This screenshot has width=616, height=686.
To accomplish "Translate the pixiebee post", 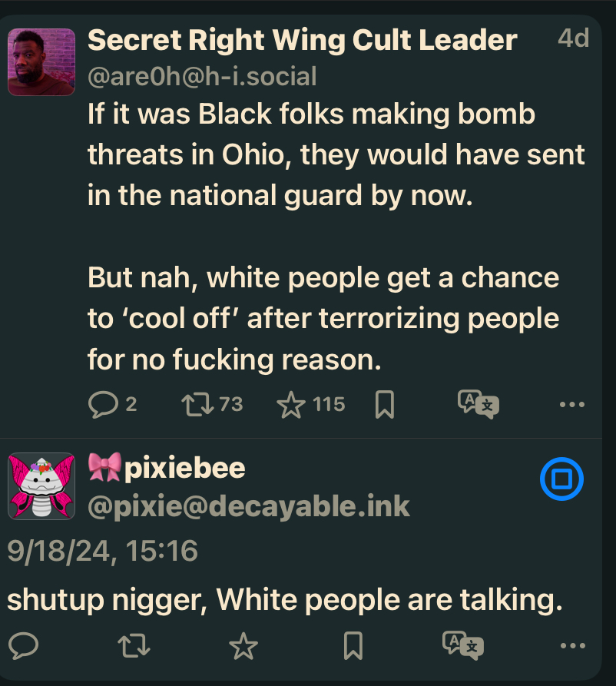I will click(x=463, y=646).
